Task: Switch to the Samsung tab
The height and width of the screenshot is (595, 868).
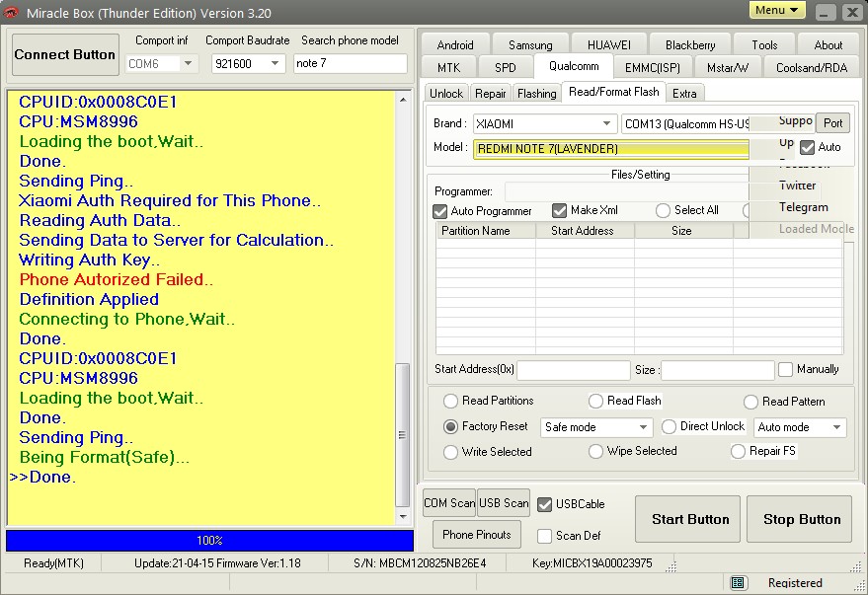Action: click(x=530, y=44)
